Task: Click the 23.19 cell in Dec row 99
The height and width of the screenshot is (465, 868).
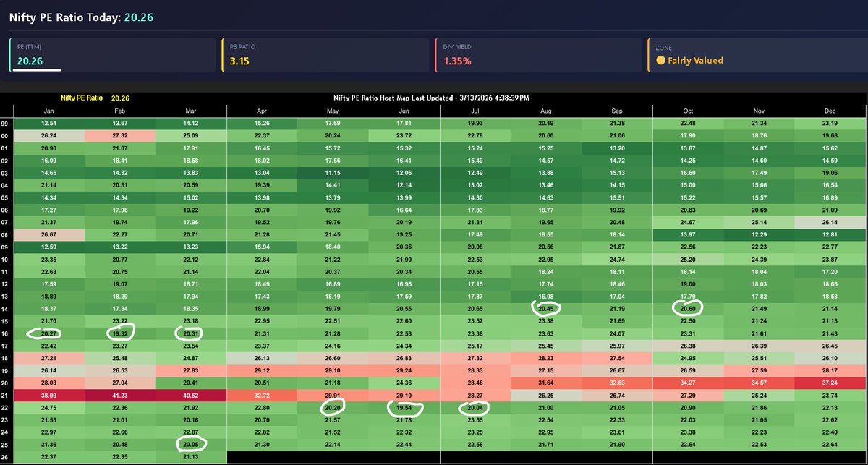Action: click(830, 124)
